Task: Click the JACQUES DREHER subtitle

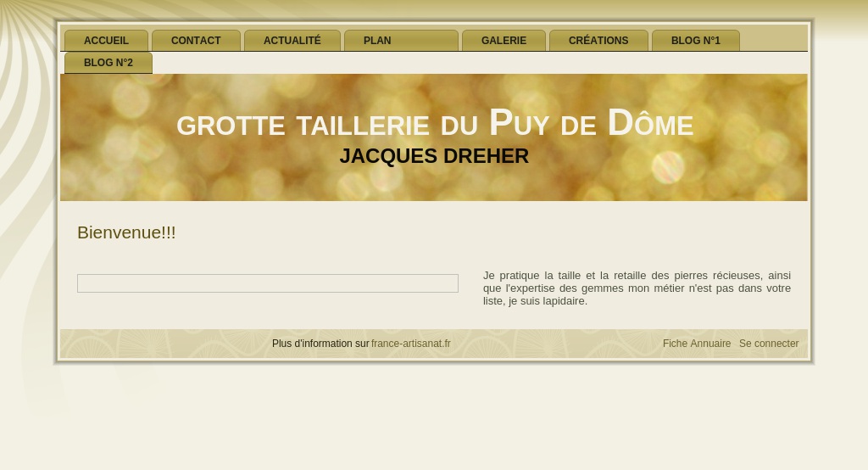Action: (x=434, y=156)
